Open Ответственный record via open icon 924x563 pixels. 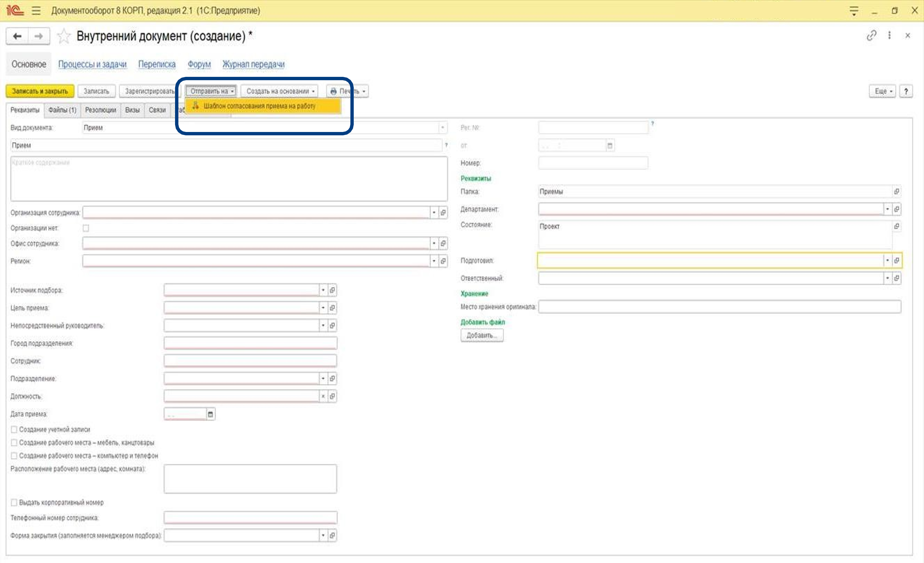click(897, 278)
